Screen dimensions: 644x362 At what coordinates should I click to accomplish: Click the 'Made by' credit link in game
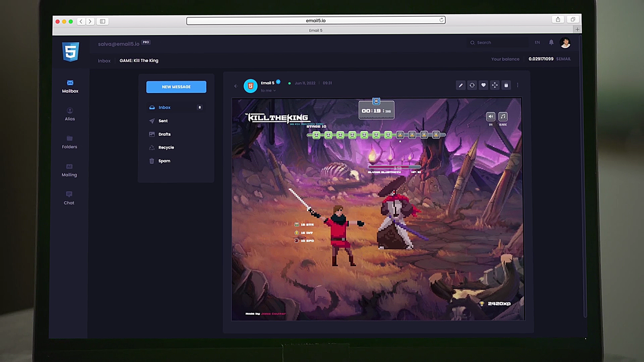click(x=265, y=314)
